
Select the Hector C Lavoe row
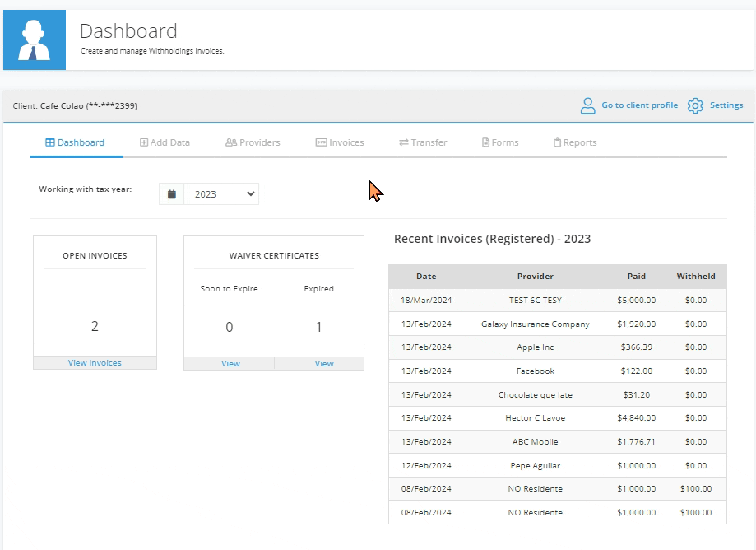(558, 418)
